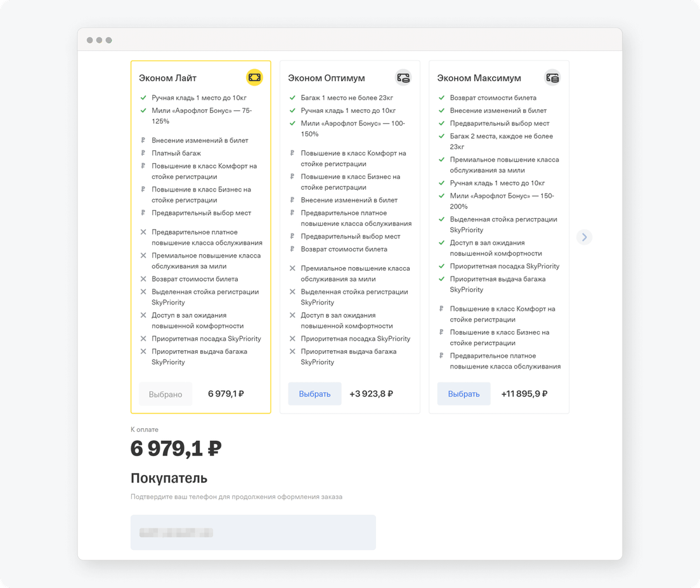The image size is (700, 588).
Task: Click the Эконом Лайт card title
Action: [167, 78]
